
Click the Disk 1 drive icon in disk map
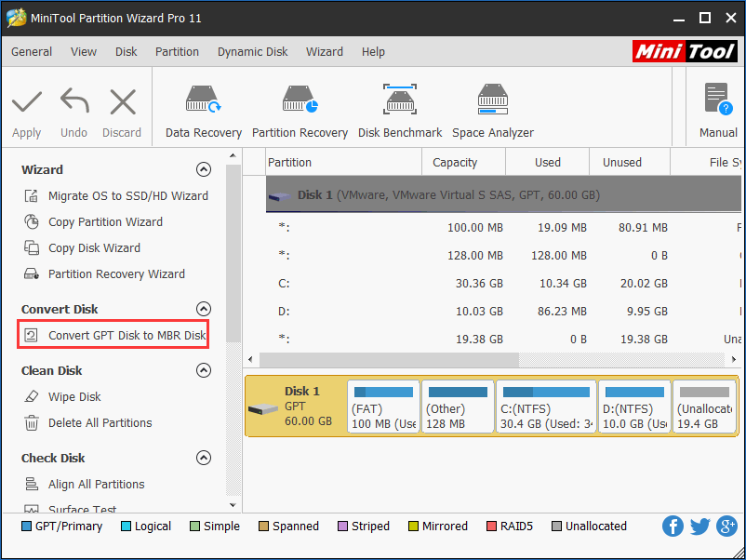click(263, 409)
